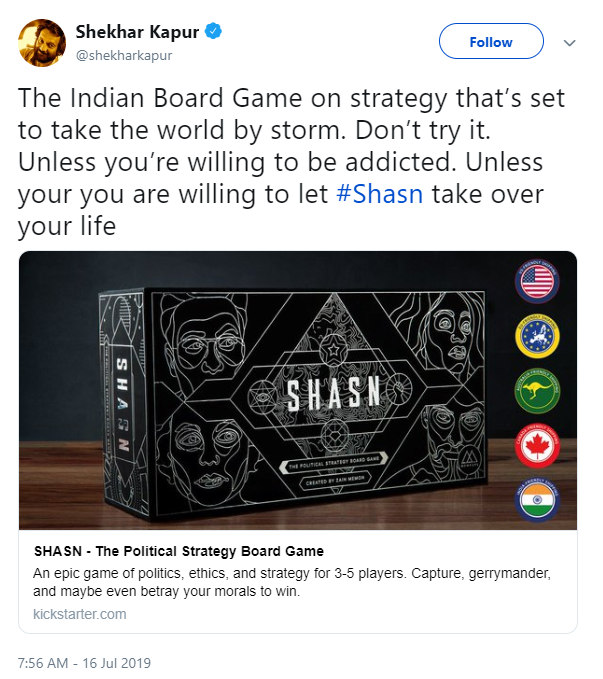603x679 pixels.
Task: Click the Shekhar Kapur display name
Action: (137, 32)
